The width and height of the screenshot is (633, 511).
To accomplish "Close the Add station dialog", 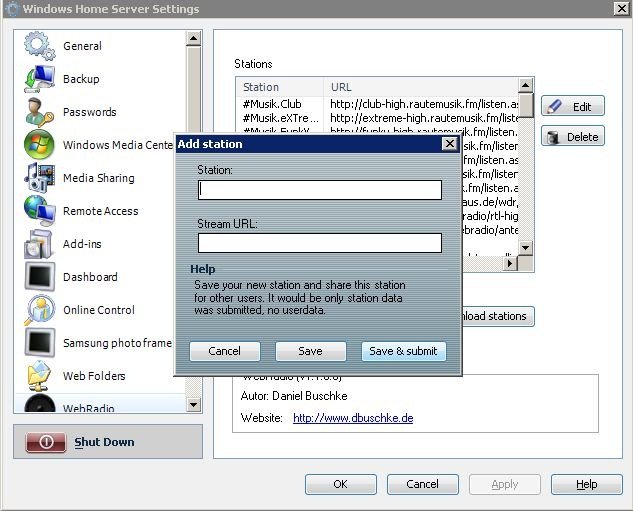I will (450, 144).
